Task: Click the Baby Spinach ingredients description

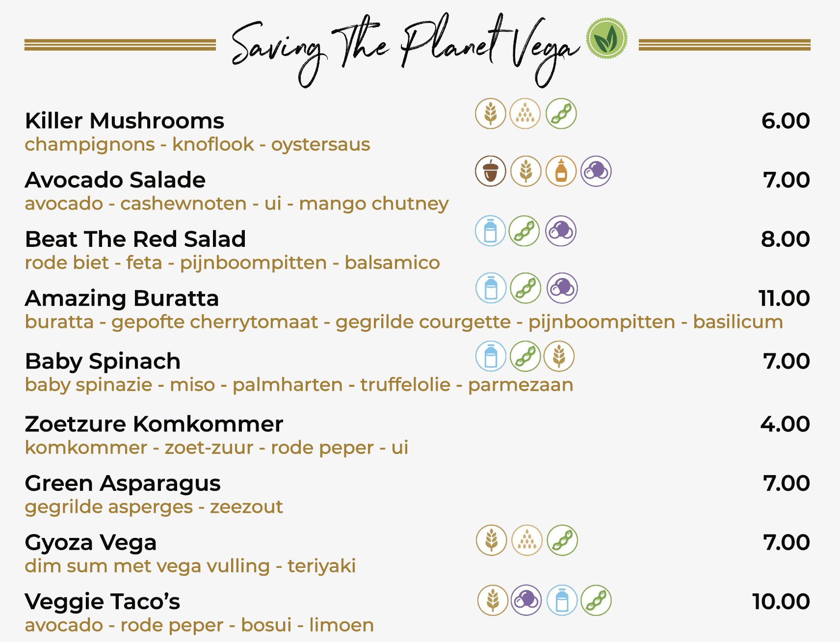Action: click(x=299, y=385)
